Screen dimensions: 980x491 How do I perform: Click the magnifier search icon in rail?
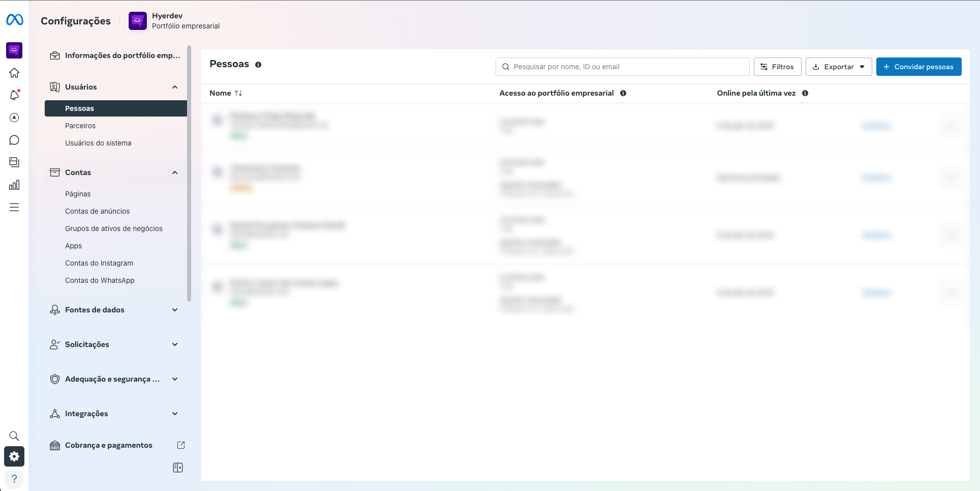tap(14, 436)
